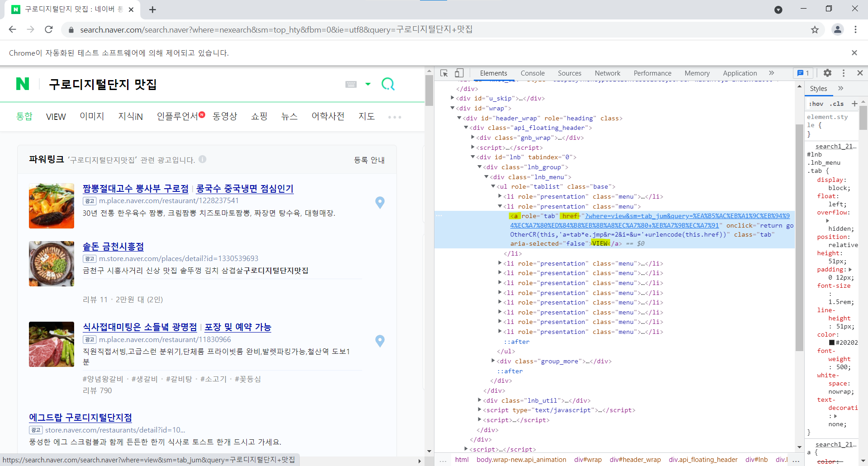Viewport: 868px width, 466px height.
Task: Expand search suggestions dropdown arrow
Action: (x=368, y=84)
